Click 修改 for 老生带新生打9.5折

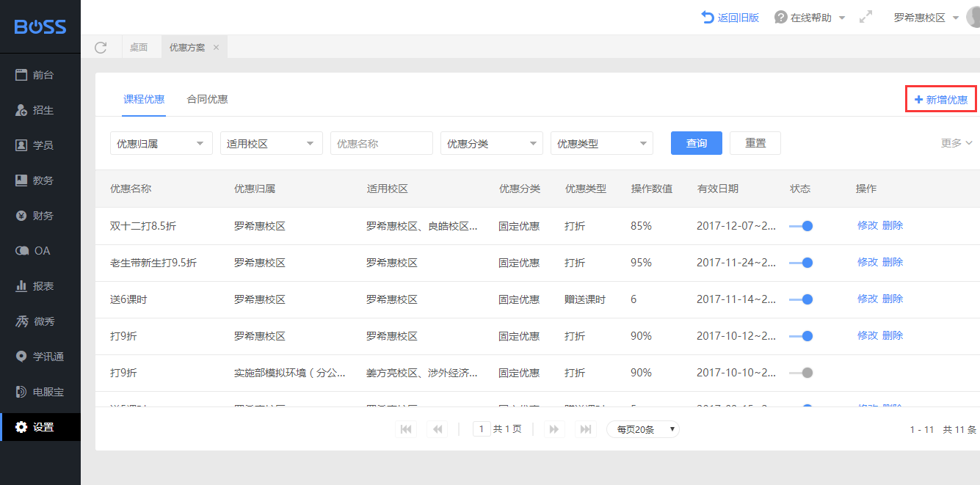[x=868, y=262]
